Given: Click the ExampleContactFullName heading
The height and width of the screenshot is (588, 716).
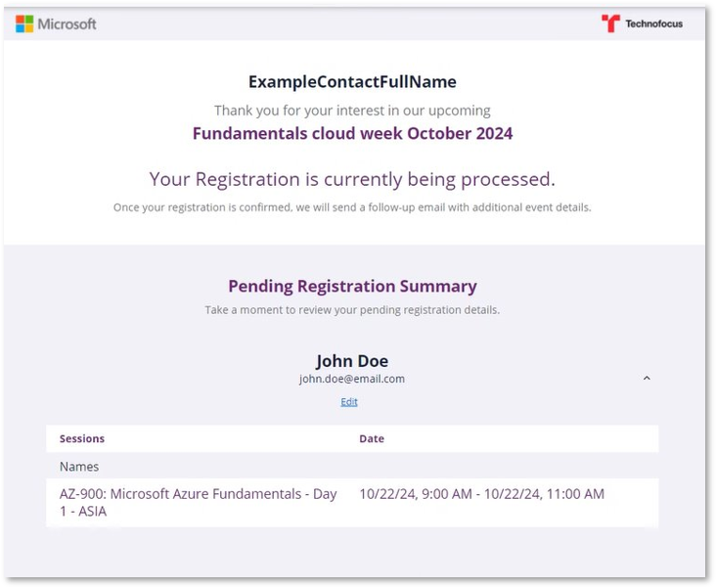Looking at the screenshot, I should click(x=352, y=82).
